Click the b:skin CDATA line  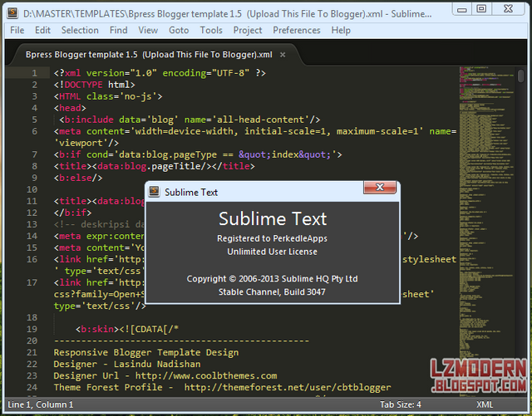127,329
